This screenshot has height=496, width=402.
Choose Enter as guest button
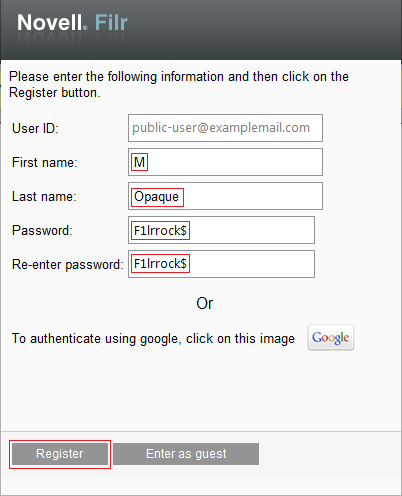point(186,454)
